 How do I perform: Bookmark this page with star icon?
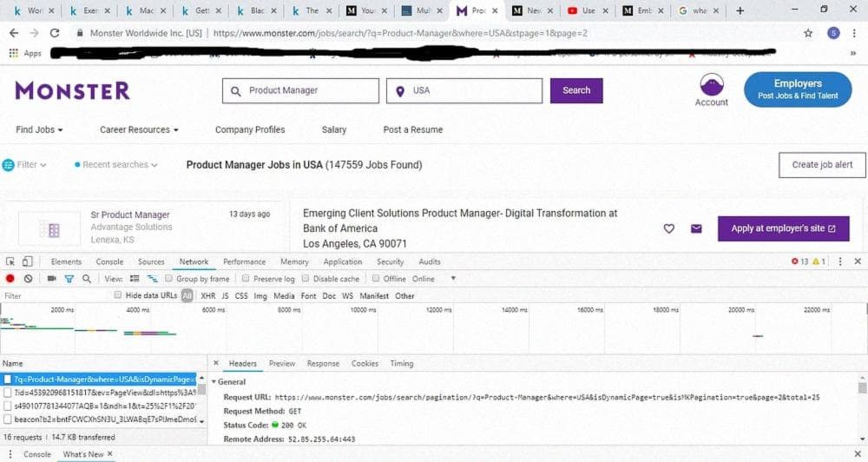click(x=808, y=33)
